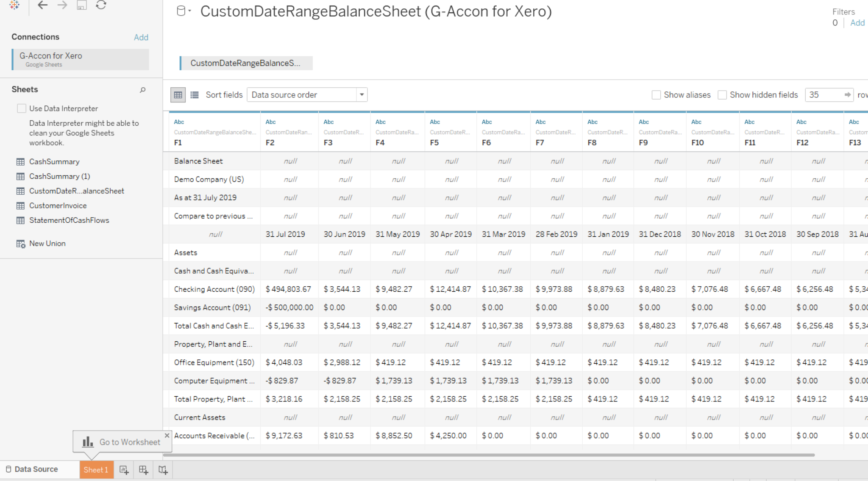Screen dimensions: 868x481
Task: Click the CustomerInvoice table icon
Action: pyautogui.click(x=20, y=206)
